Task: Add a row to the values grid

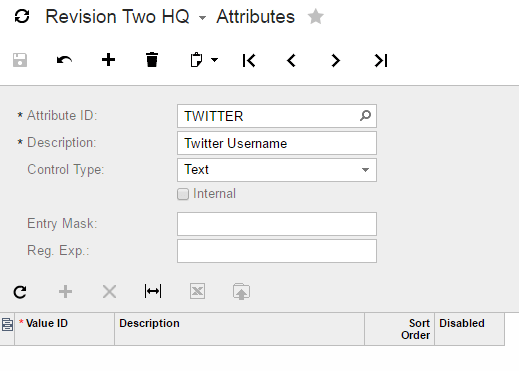Action: click(x=65, y=292)
